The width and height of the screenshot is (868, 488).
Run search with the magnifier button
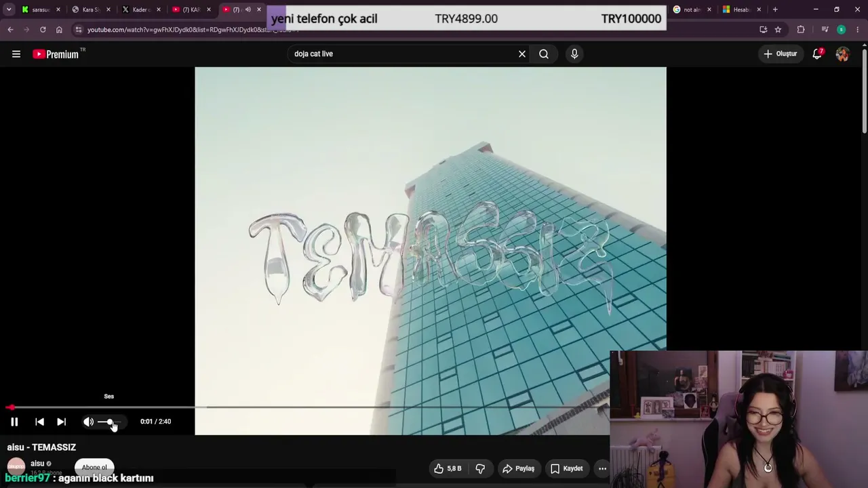click(544, 54)
